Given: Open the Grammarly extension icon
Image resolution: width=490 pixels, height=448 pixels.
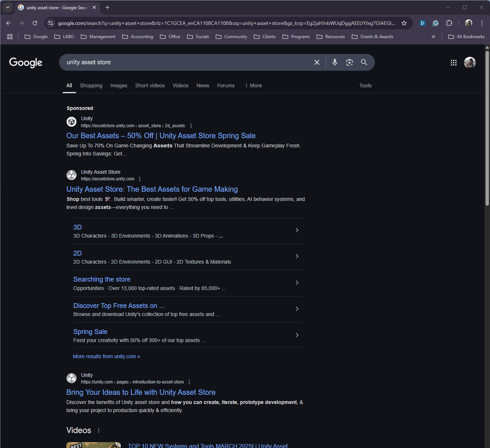Looking at the screenshot, I should pos(436,23).
